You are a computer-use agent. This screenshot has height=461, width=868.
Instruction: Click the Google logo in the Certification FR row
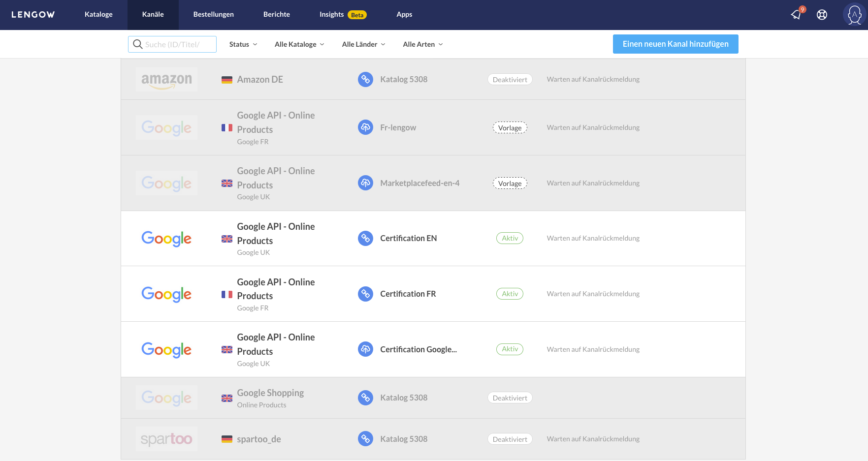pyautogui.click(x=166, y=294)
